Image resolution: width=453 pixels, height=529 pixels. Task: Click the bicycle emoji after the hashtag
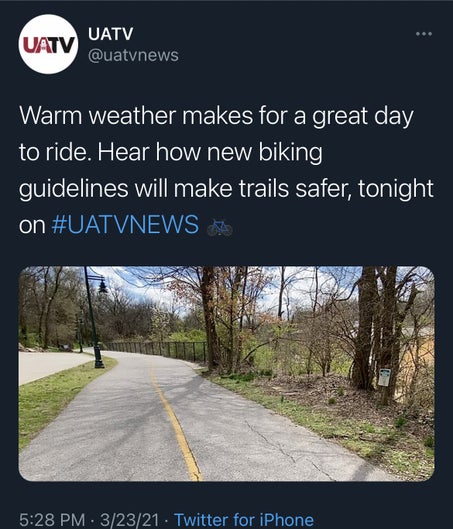[x=220, y=228]
